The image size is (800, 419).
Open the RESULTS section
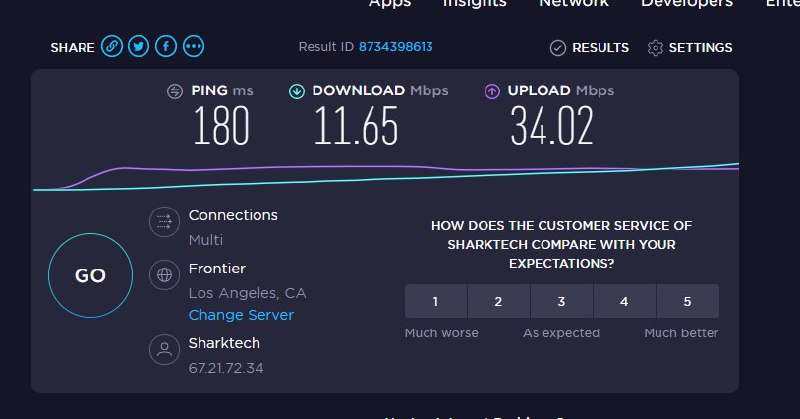click(x=589, y=47)
